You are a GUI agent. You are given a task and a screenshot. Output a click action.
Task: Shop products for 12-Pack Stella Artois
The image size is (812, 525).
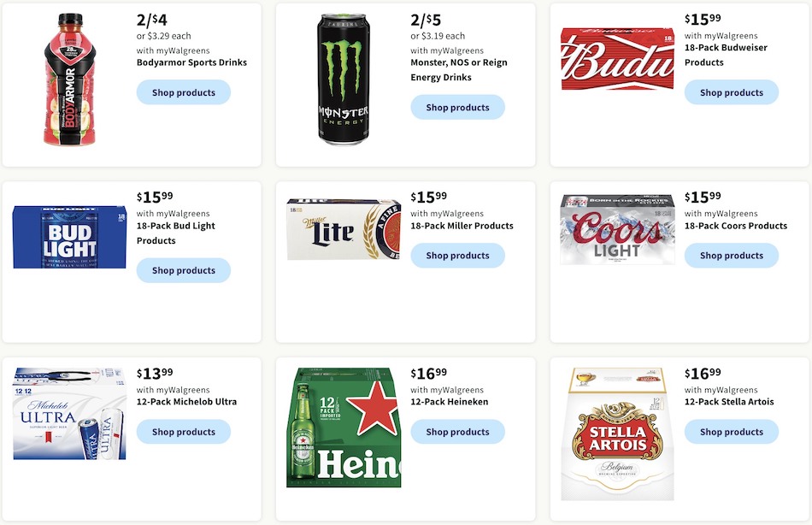(731, 432)
